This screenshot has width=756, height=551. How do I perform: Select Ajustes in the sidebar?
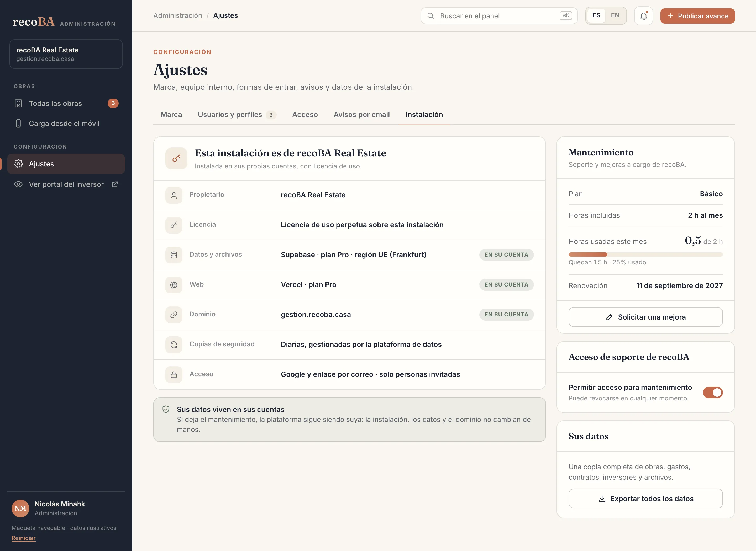[x=66, y=164]
